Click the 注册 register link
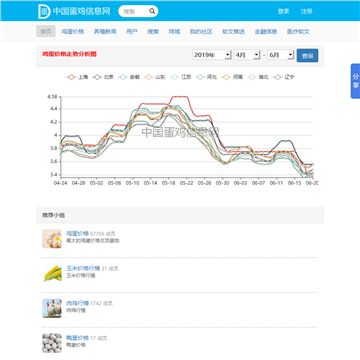The image size is (360, 360). [307, 11]
